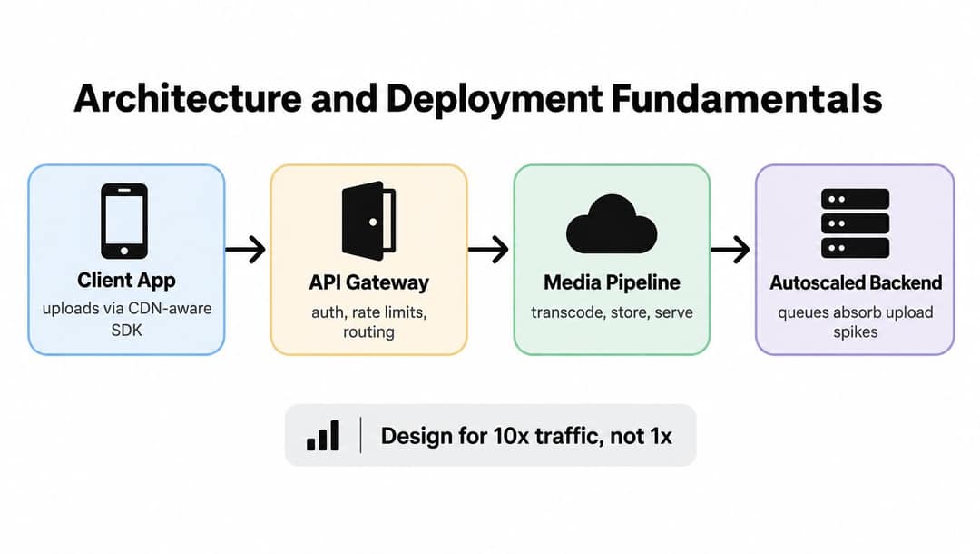The height and width of the screenshot is (554, 980).
Task: Click the open door icon for API Gateway
Action: pyautogui.click(x=368, y=221)
